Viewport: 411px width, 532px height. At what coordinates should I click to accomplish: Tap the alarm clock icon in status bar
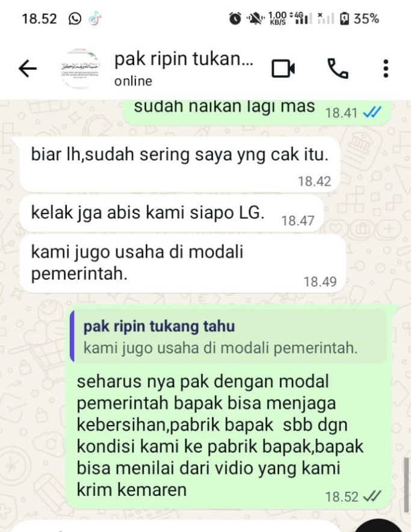point(235,18)
